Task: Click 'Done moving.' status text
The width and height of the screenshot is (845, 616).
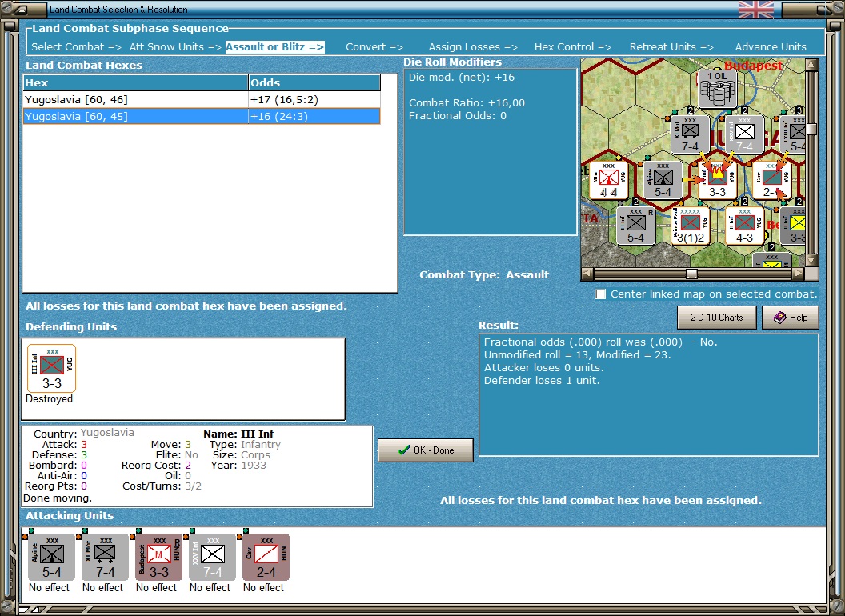Action: click(58, 498)
